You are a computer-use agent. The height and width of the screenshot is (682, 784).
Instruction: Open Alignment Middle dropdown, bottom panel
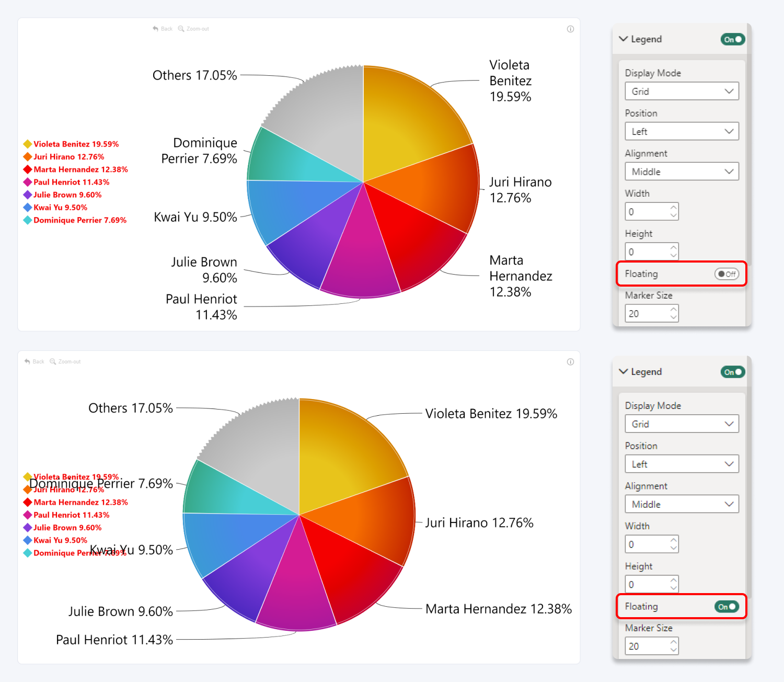click(x=682, y=504)
